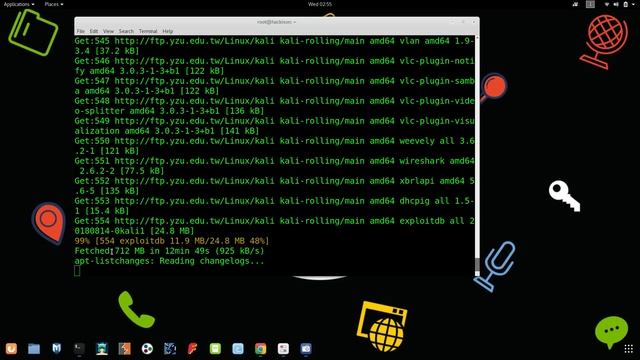Screen dimensions: 640x360
Task: Launch Armitage from the dock
Action: tap(102, 349)
